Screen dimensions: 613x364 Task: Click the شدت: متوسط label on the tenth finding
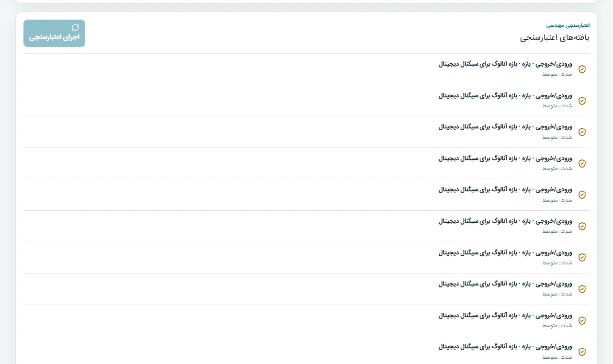pyautogui.click(x=557, y=357)
